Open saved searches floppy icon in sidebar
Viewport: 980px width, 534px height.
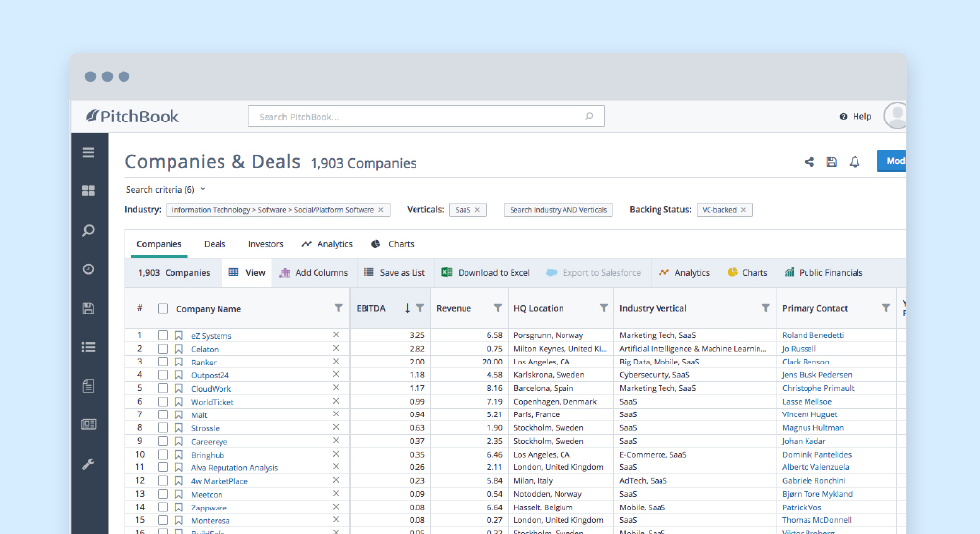pos(89,308)
